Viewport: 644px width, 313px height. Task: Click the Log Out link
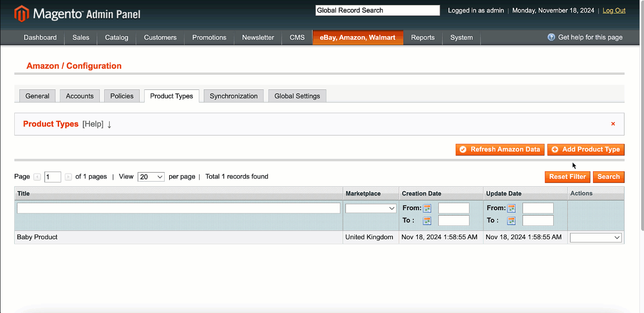click(x=614, y=10)
